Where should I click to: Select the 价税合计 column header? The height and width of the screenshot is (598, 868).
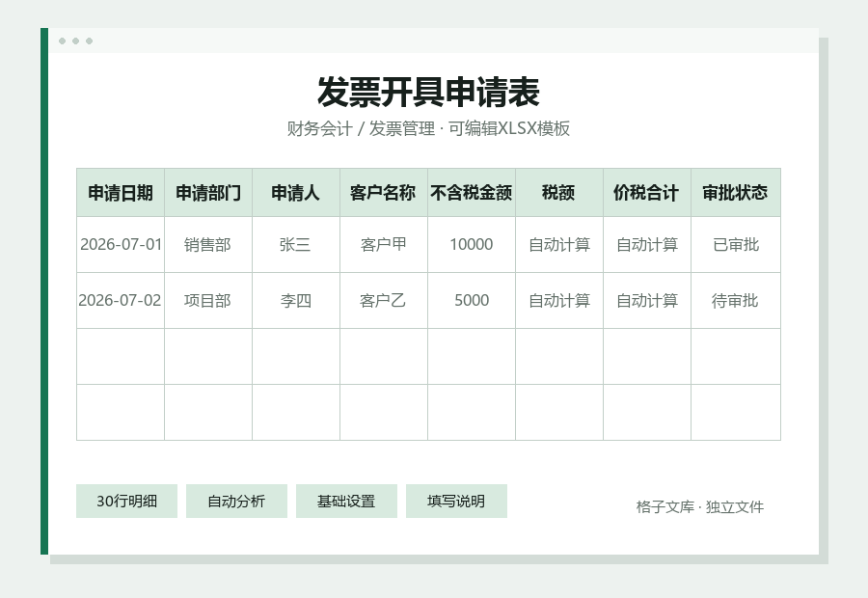[x=647, y=193]
